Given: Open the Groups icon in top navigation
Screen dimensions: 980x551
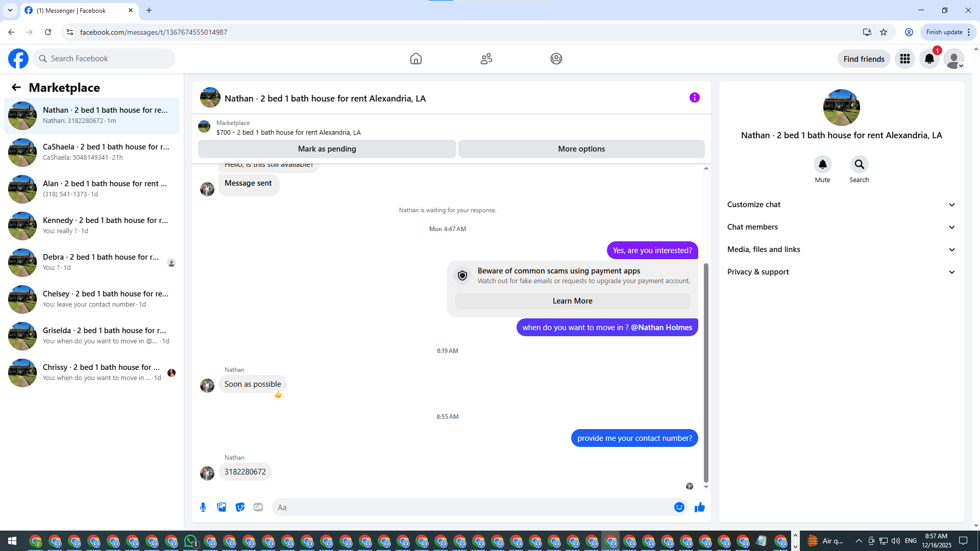Looking at the screenshot, I should 556,59.
